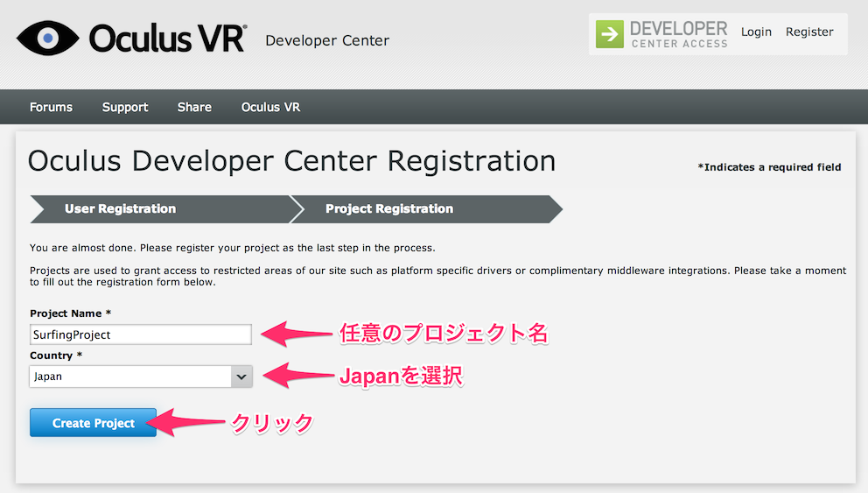Open the Support menu item
Image resolution: width=868 pixels, height=493 pixels.
tap(125, 107)
